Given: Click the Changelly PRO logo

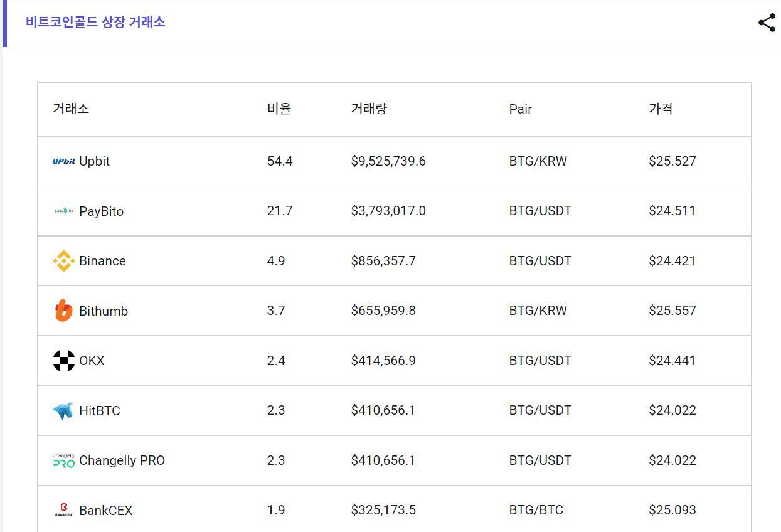Looking at the screenshot, I should 64,460.
